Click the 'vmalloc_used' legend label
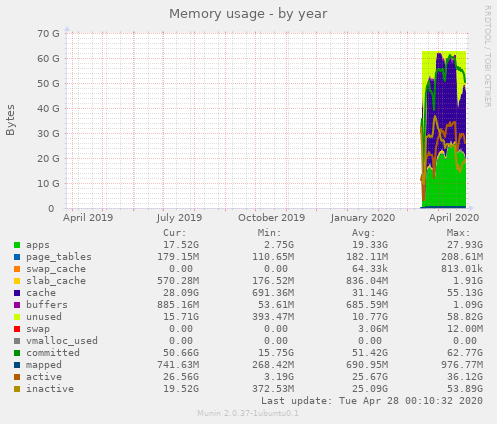This screenshot has height=424, width=497. [x=62, y=341]
